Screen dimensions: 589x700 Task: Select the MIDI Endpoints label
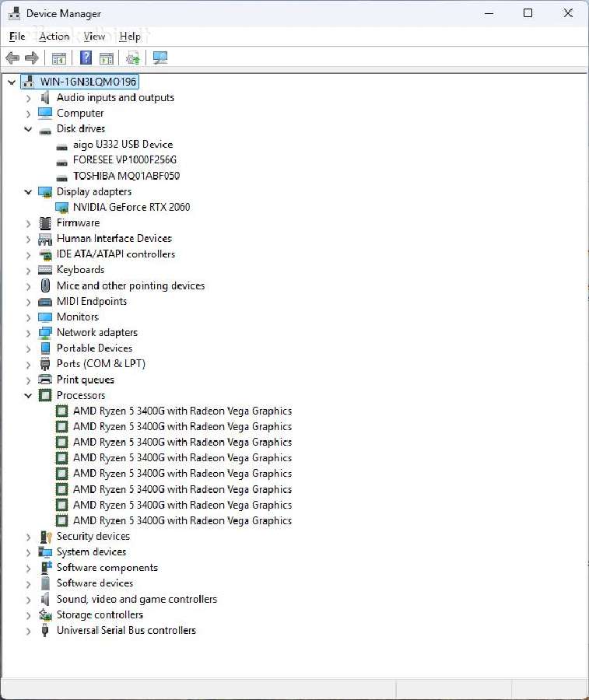92,301
